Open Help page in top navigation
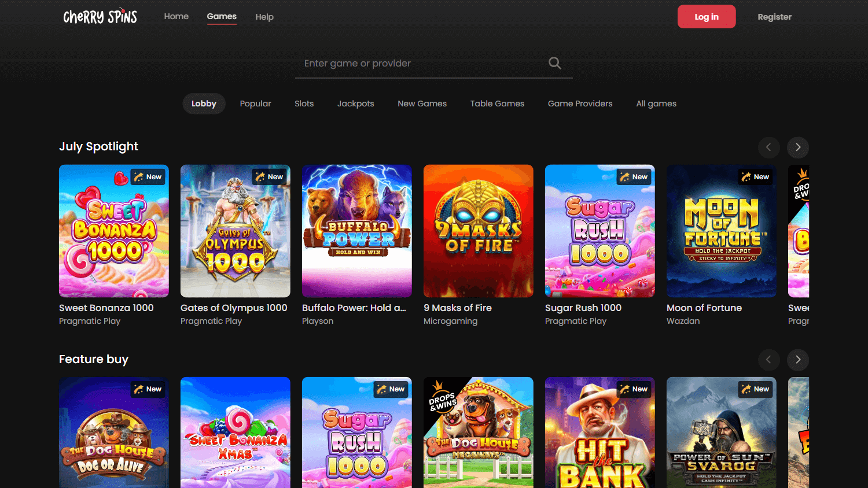Viewport: 868px width, 488px height. [264, 17]
